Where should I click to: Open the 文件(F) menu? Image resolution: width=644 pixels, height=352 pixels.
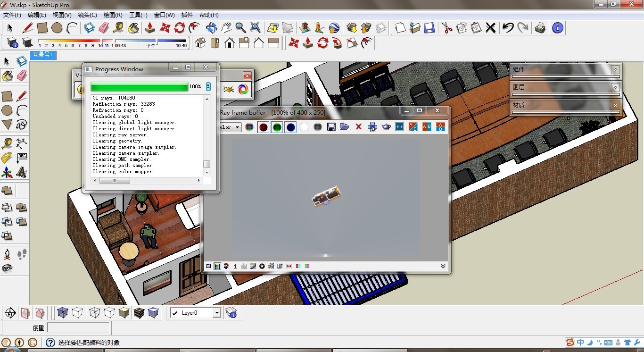(x=12, y=15)
